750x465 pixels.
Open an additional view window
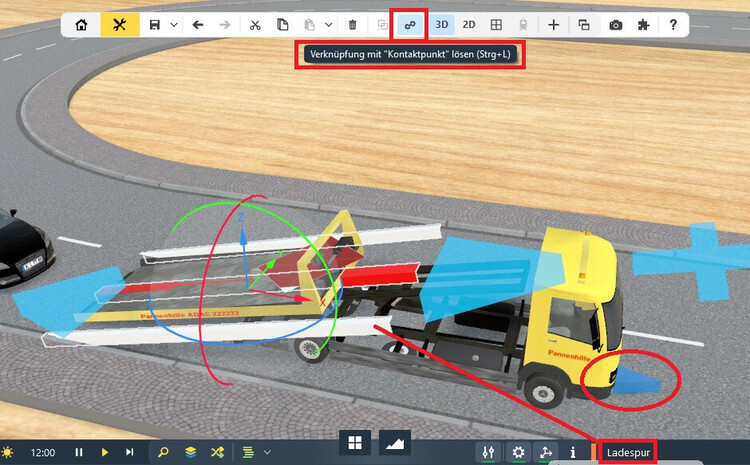(x=584, y=25)
